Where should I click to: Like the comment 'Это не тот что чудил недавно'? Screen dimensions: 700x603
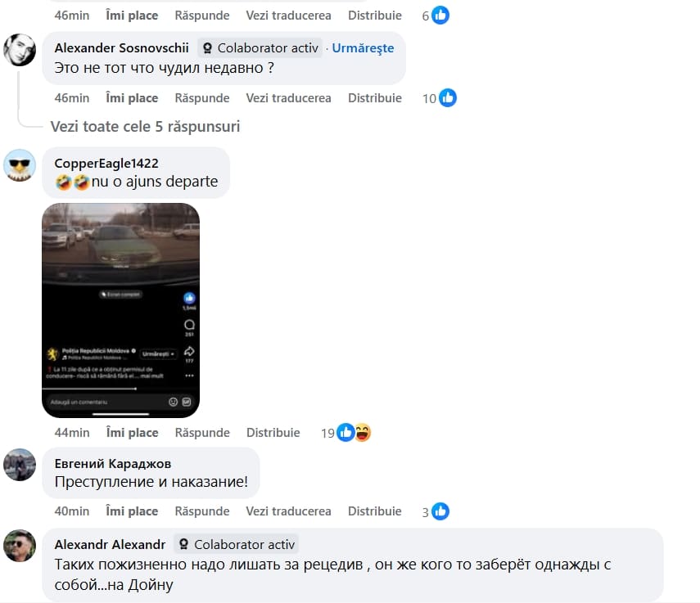point(132,98)
